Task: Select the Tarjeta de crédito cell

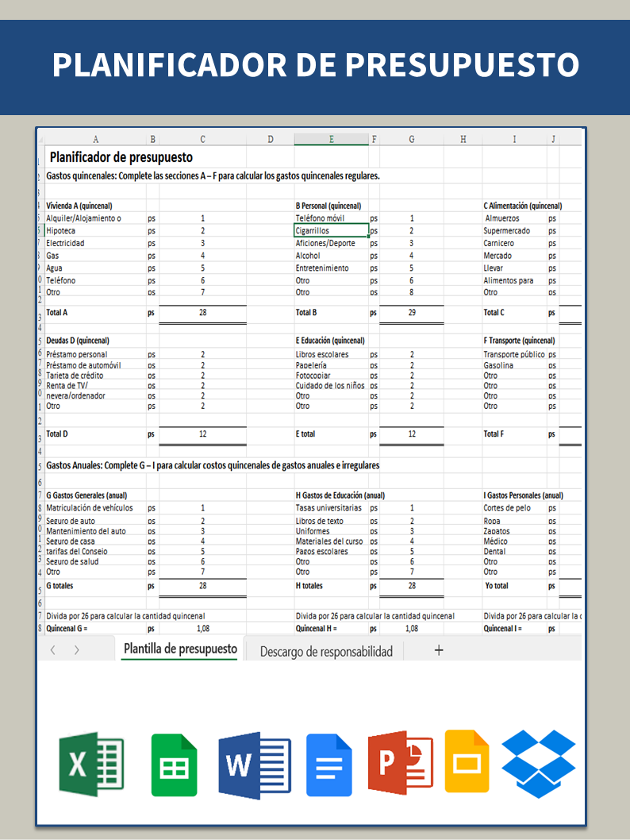Action: click(x=95, y=376)
